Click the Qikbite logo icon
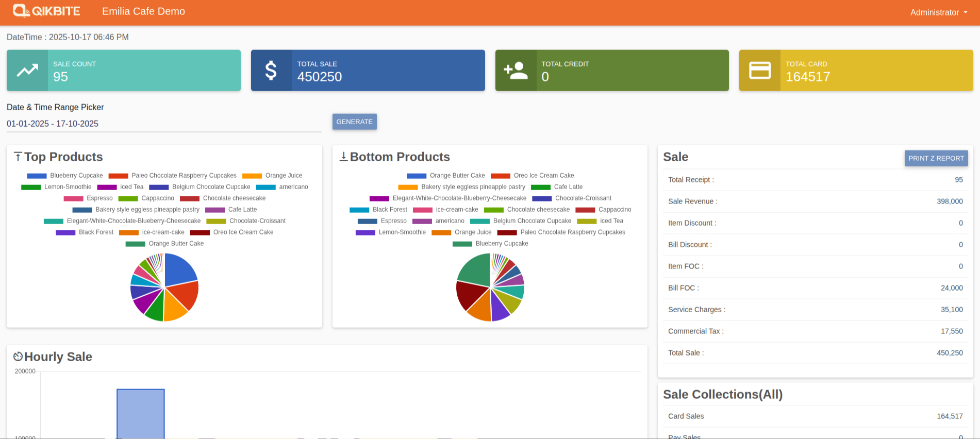 click(x=21, y=11)
